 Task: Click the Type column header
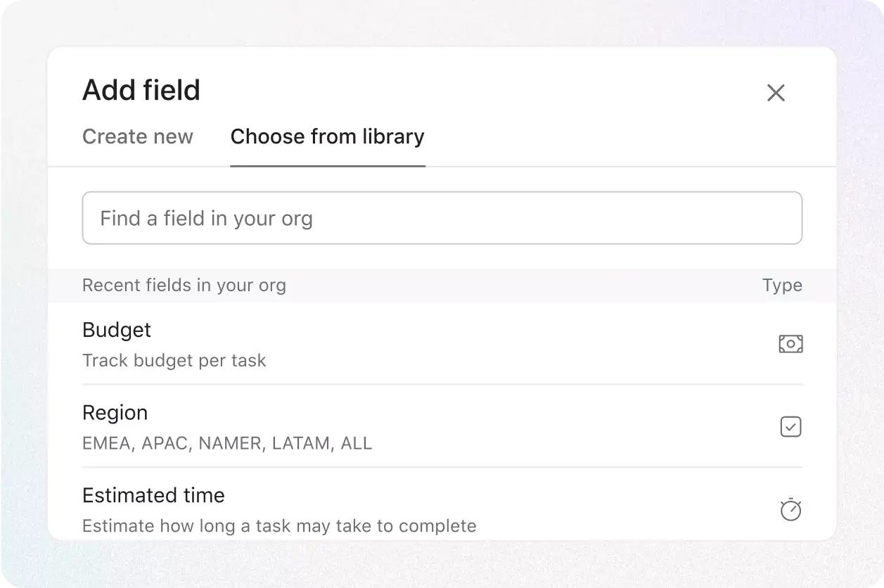point(782,286)
